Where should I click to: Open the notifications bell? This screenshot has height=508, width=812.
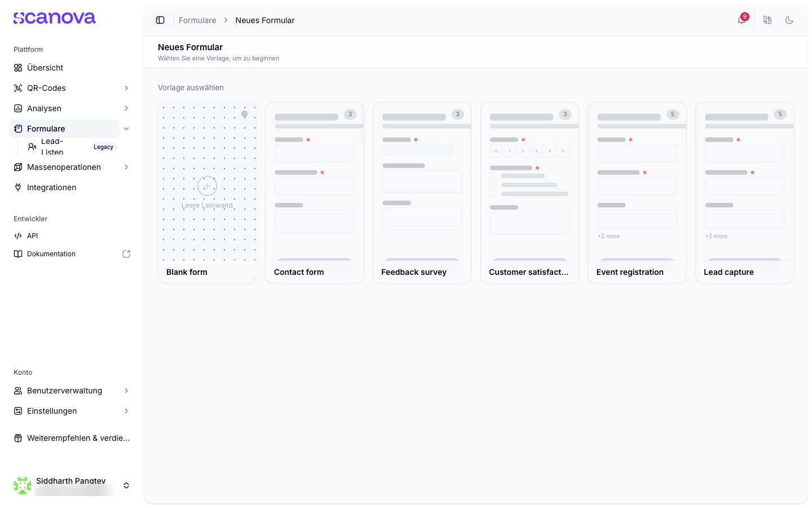[742, 20]
